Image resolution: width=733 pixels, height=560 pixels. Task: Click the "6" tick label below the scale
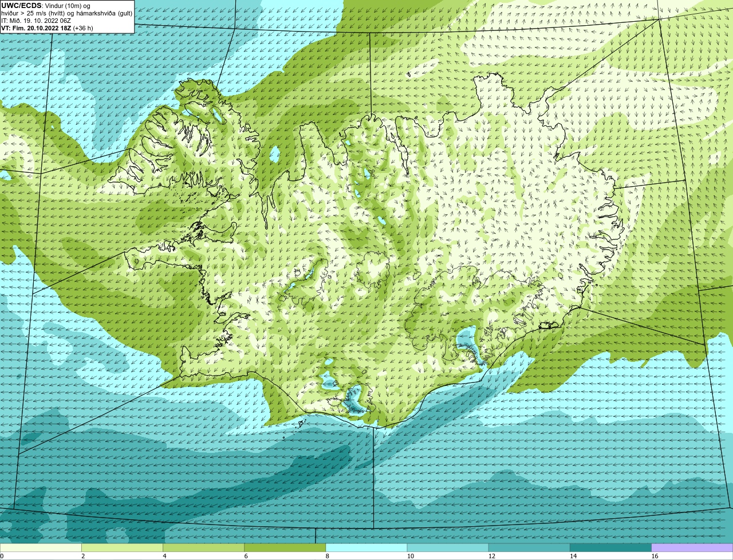tap(246, 556)
